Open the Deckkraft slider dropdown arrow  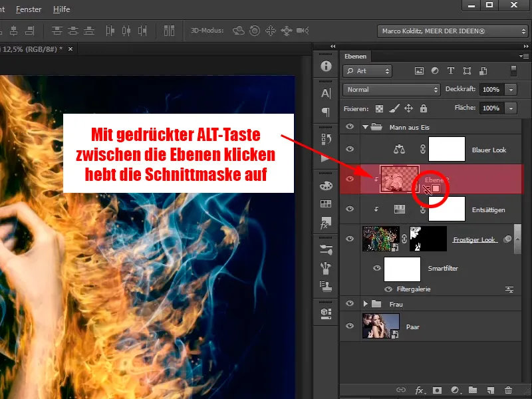point(511,90)
